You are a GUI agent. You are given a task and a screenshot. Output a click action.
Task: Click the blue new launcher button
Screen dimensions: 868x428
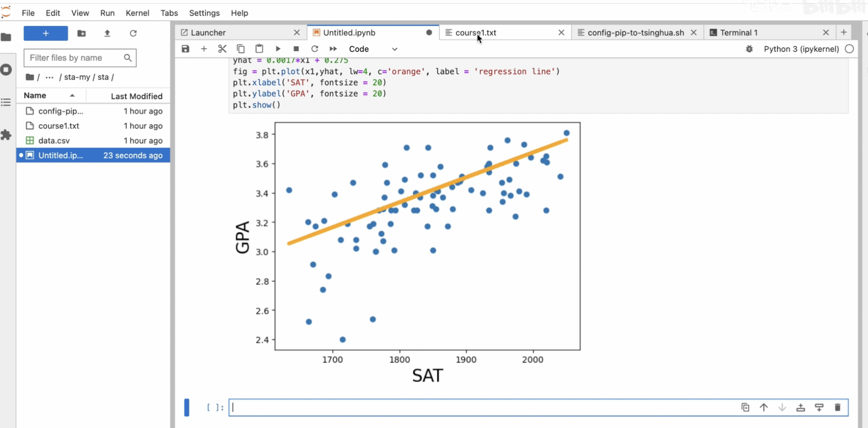coord(46,33)
